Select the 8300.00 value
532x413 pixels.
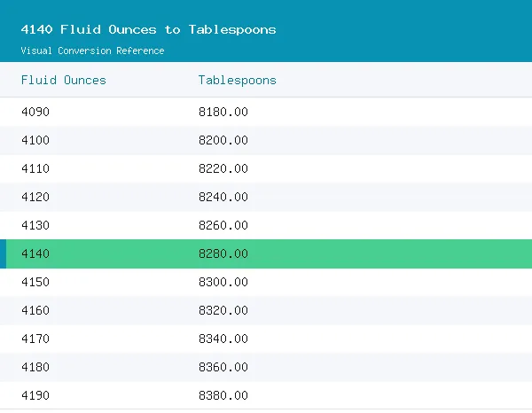tap(223, 282)
